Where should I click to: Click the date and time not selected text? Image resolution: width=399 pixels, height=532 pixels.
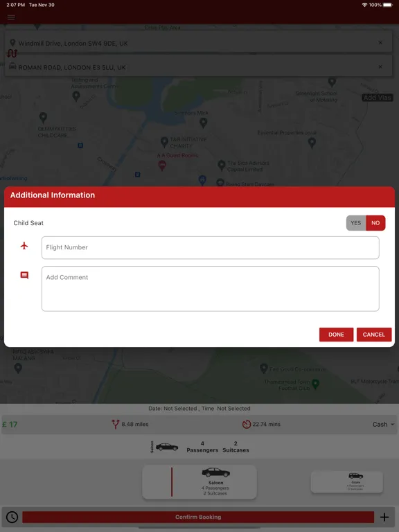coord(199,409)
